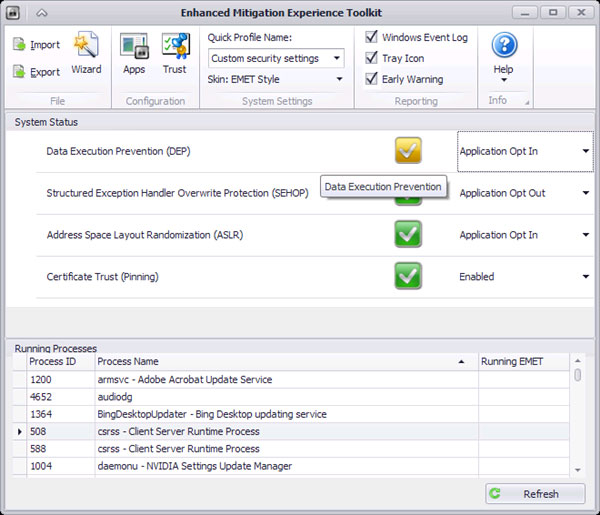Screen dimensions: 600x515
Task: Click the Certificate Trust (Pinning) label
Action: point(103,276)
